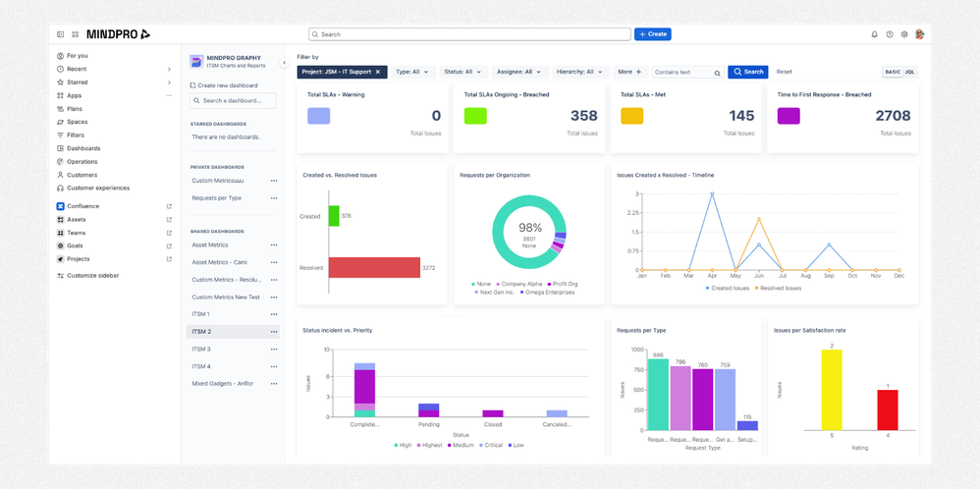Viewport: 980px width, 489px height.
Task: Open the help question mark icon
Action: [890, 34]
